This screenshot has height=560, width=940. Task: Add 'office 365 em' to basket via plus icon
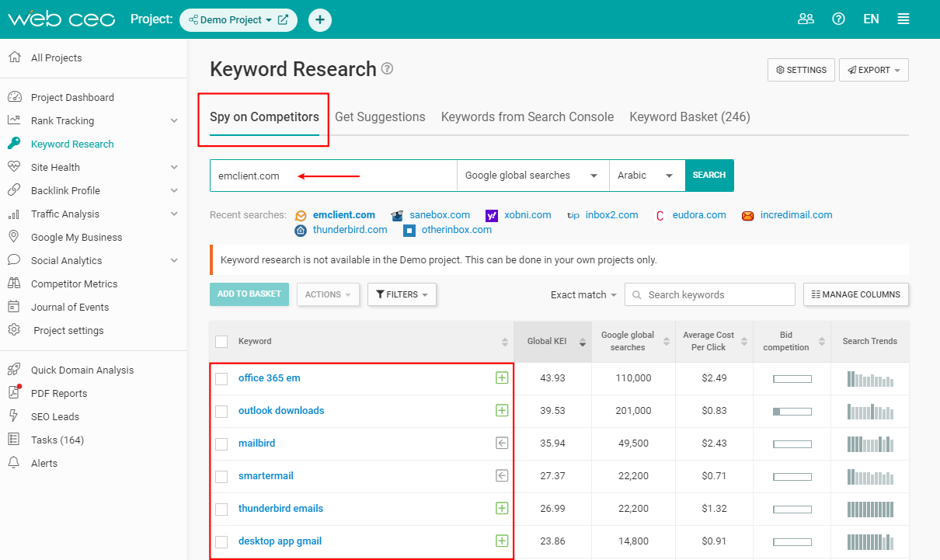point(502,378)
